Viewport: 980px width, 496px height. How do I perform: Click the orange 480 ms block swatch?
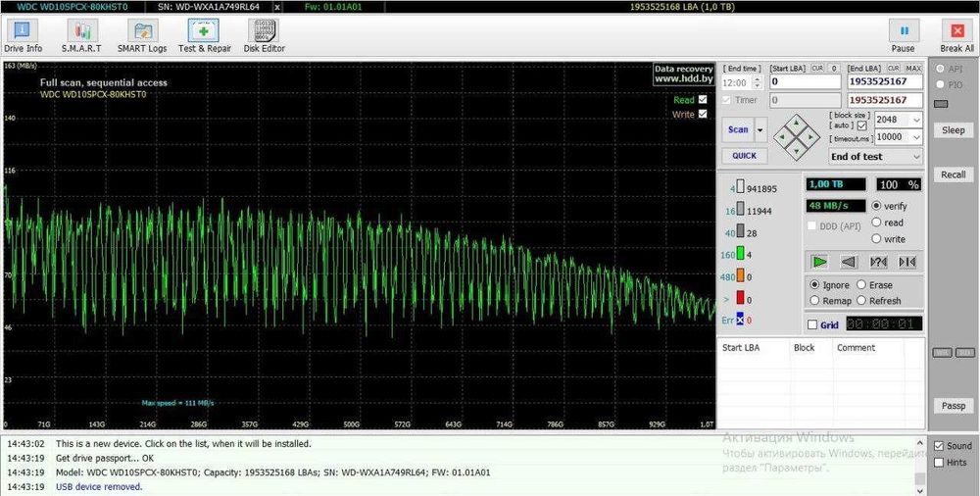click(740, 275)
